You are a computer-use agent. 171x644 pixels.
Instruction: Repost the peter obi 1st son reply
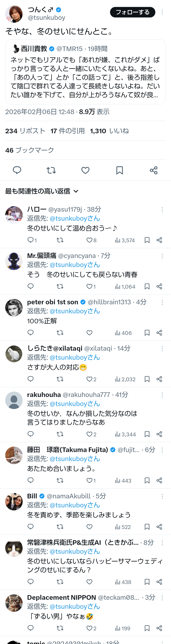60,333
